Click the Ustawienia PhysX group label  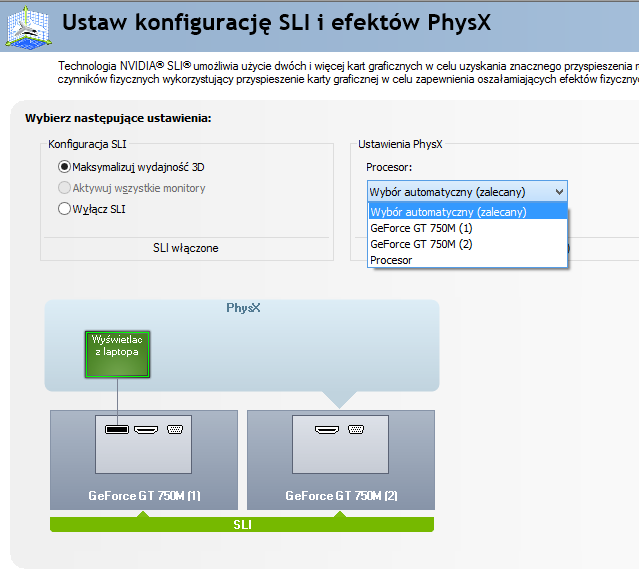[400, 144]
